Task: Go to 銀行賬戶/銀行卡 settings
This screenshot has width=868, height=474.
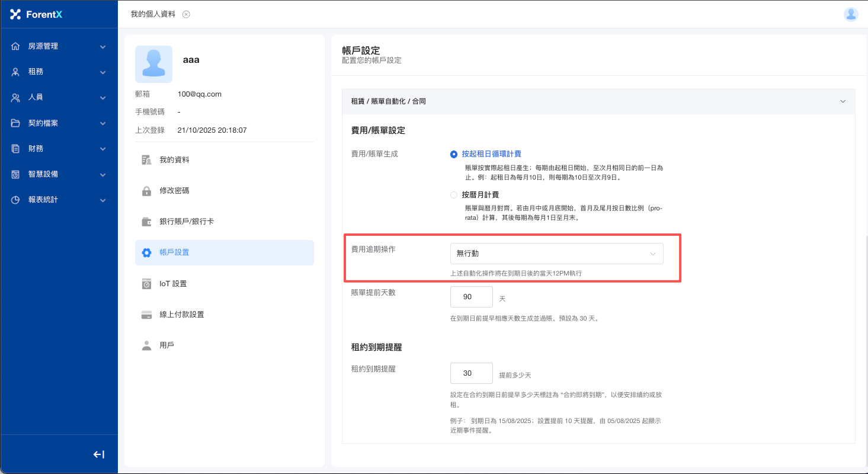Action: 186,222
